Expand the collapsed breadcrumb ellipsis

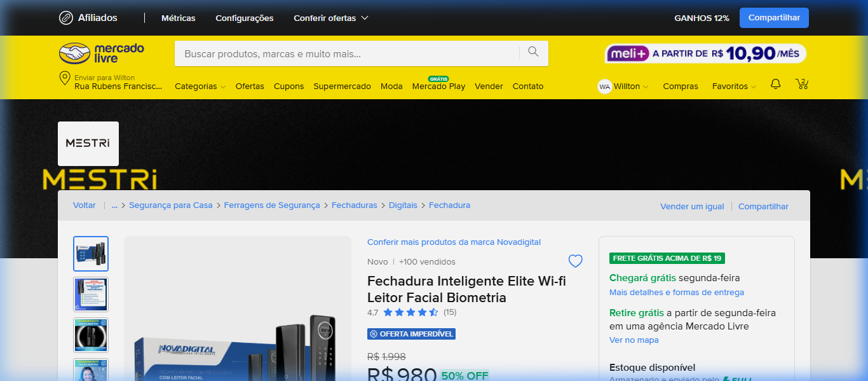click(x=114, y=205)
